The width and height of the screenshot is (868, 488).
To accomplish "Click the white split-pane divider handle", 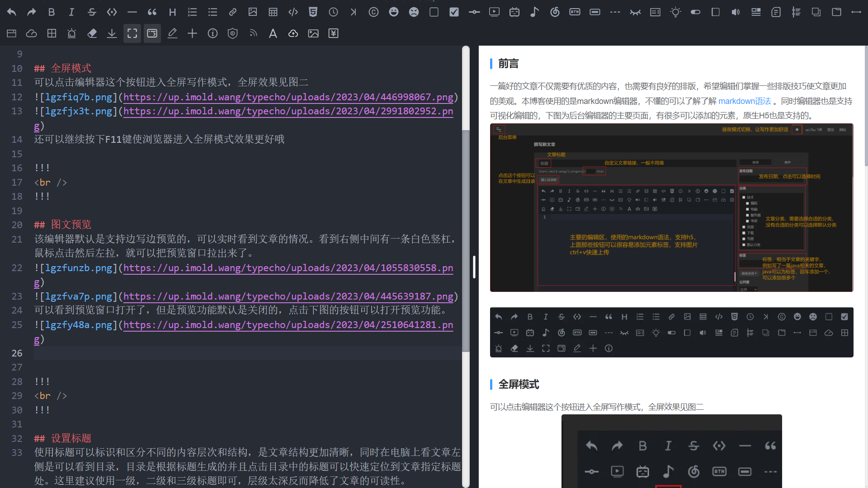I will (474, 267).
